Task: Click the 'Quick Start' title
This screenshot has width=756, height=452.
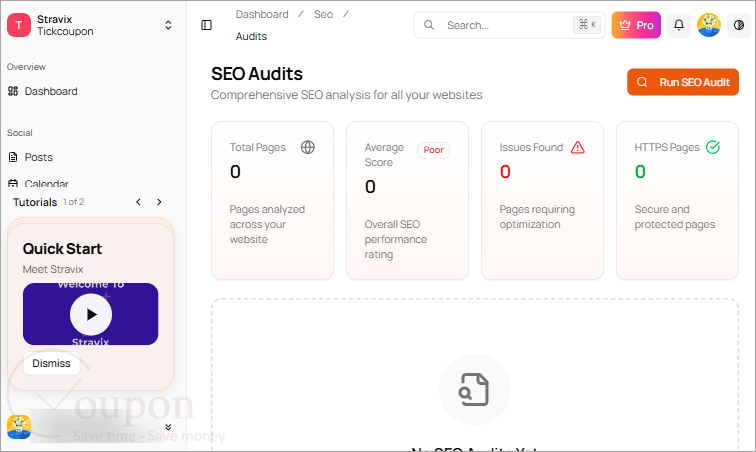Action: [x=62, y=249]
